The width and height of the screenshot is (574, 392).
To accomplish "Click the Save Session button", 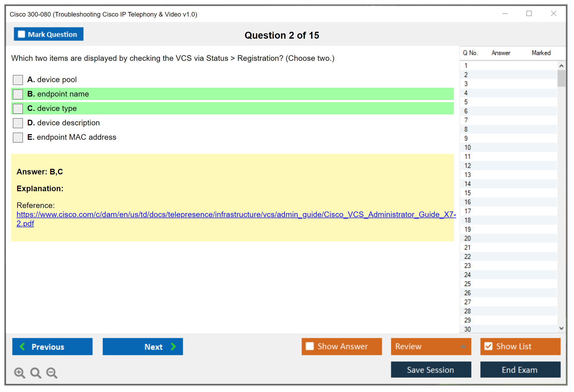I will pyautogui.click(x=431, y=370).
